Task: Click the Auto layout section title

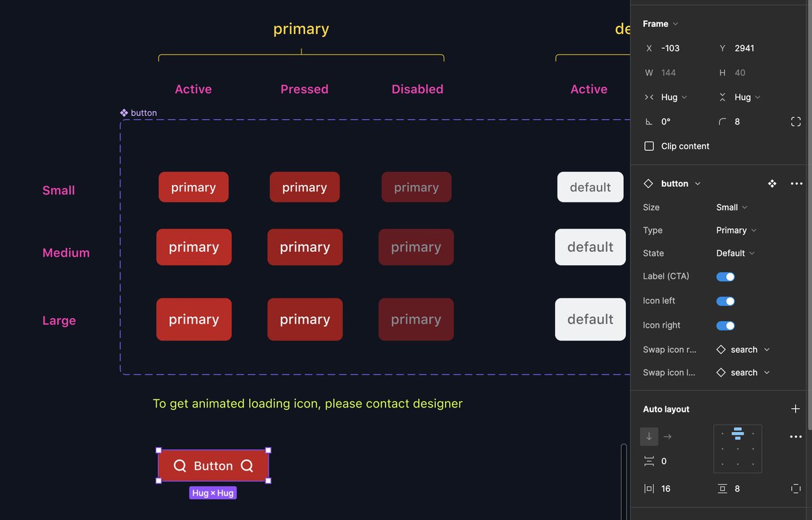Action: tap(667, 409)
